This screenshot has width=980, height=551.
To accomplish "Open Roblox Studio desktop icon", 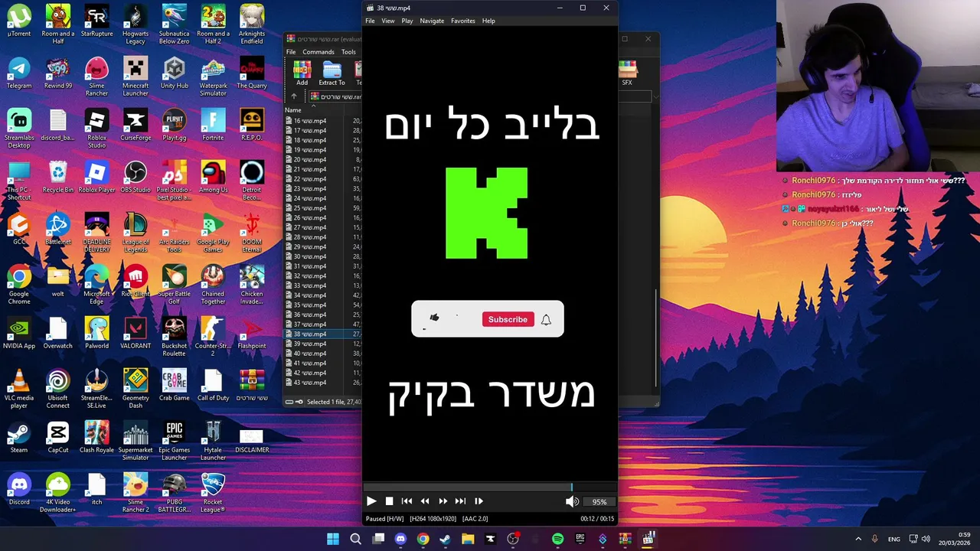I will point(96,129).
